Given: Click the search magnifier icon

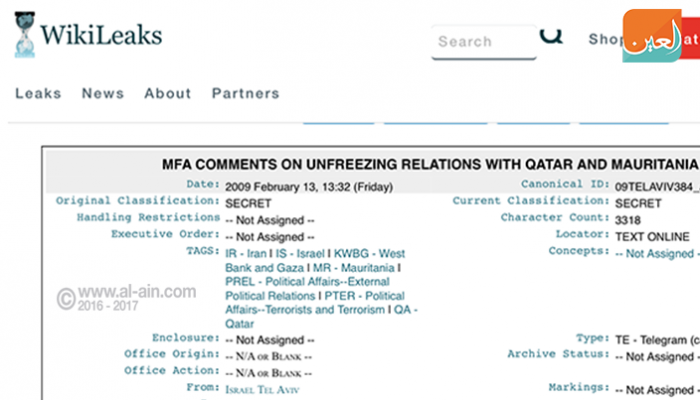Looking at the screenshot, I should point(552,36).
